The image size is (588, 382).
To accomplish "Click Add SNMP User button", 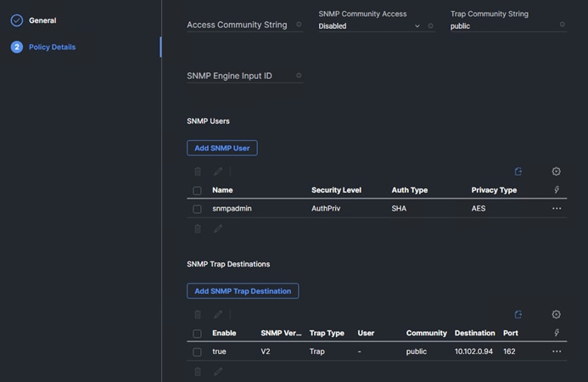I will pyautogui.click(x=222, y=148).
